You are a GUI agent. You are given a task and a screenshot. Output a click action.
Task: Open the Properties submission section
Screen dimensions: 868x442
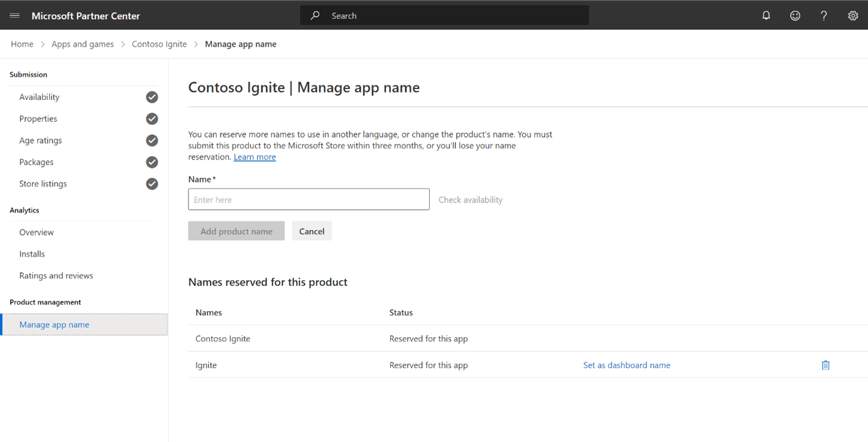pyautogui.click(x=38, y=119)
